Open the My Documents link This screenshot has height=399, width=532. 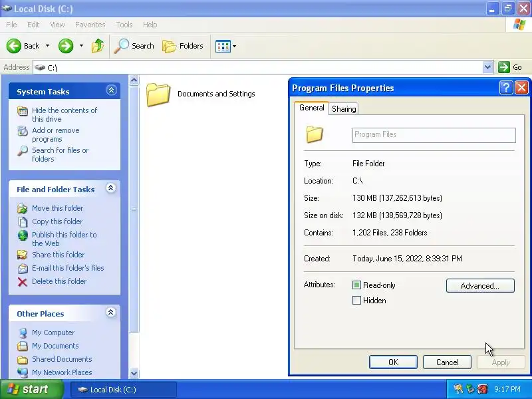55,346
